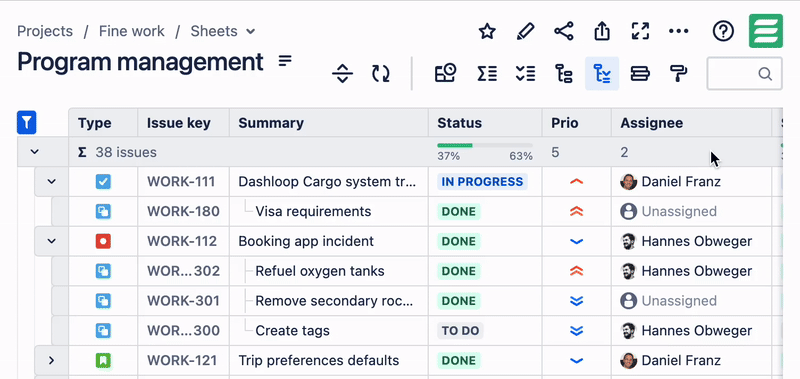Toggle the sum rollup toolbar icon
800x379 pixels.
(x=487, y=73)
